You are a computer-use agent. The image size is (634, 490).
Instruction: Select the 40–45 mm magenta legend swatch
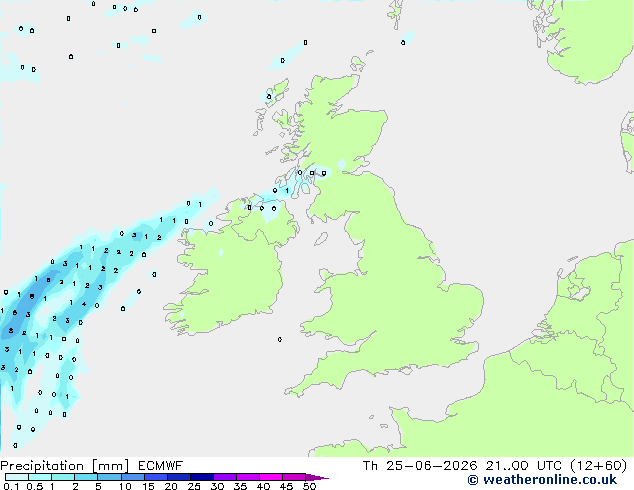point(271,477)
